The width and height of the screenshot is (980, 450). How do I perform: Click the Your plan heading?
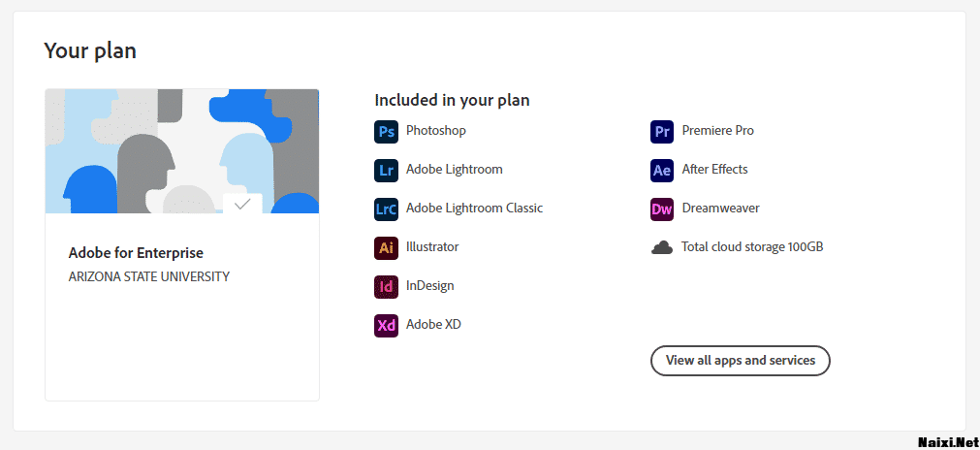click(90, 51)
